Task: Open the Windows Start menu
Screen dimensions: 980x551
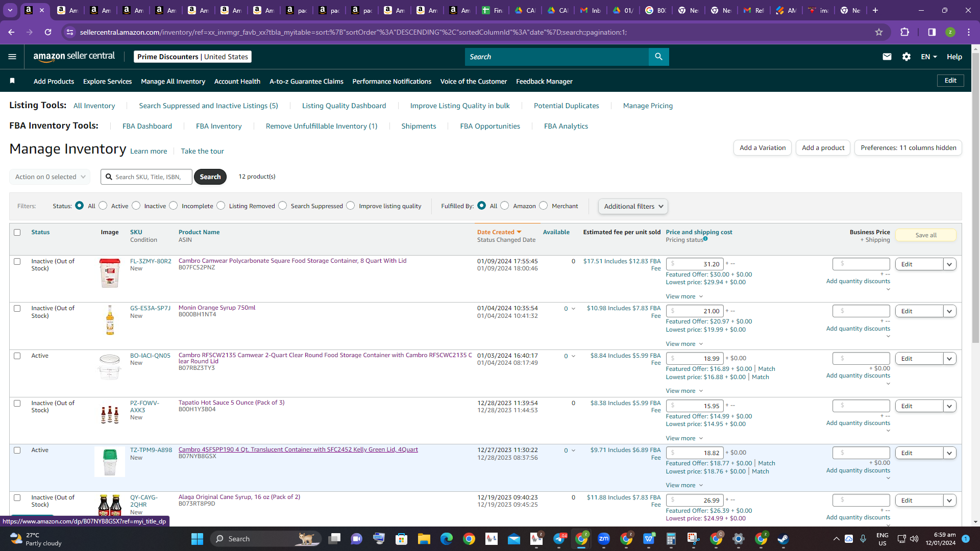Action: click(197, 539)
